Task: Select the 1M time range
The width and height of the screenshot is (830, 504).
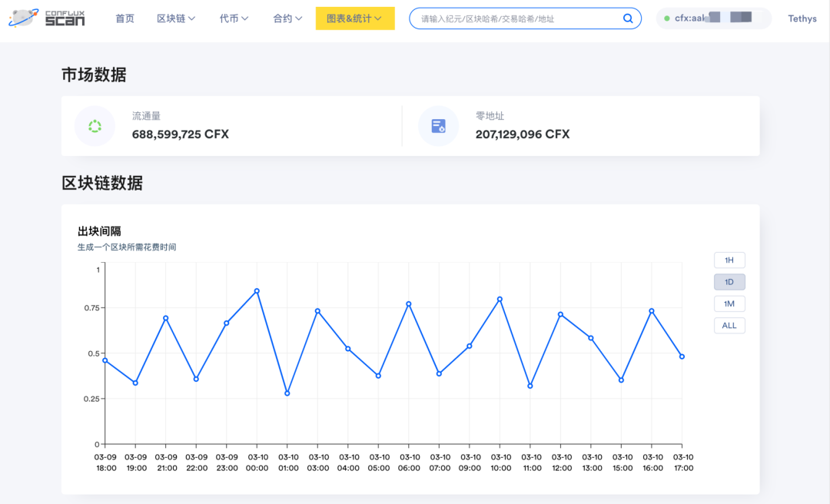Action: (x=729, y=303)
